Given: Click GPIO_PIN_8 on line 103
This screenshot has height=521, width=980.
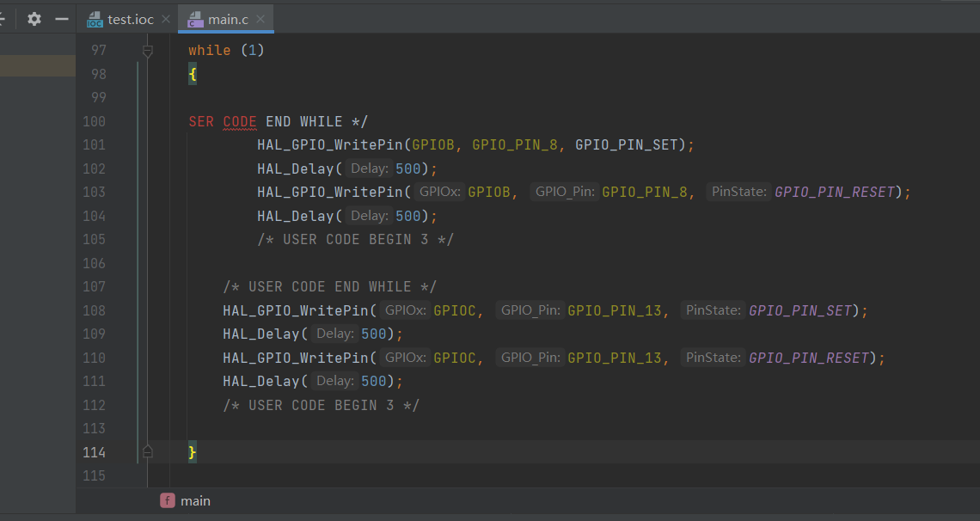Looking at the screenshot, I should [645, 193].
